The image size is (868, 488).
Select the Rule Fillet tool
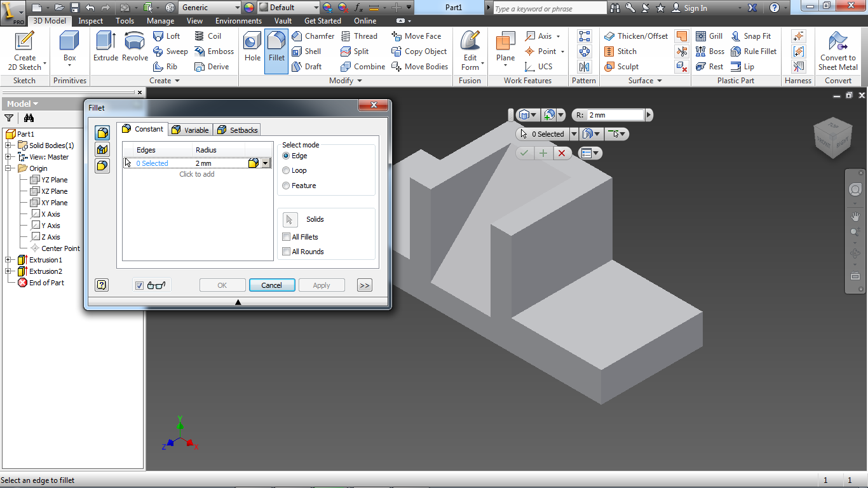(754, 51)
